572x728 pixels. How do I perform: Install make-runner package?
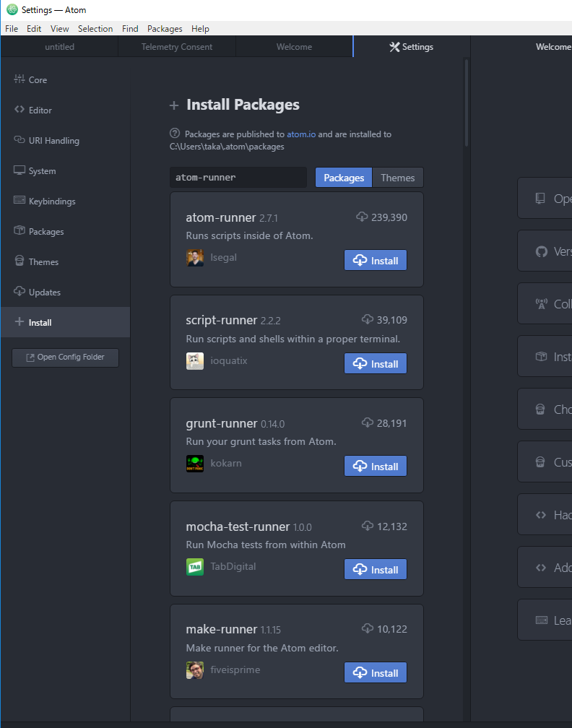coord(375,673)
